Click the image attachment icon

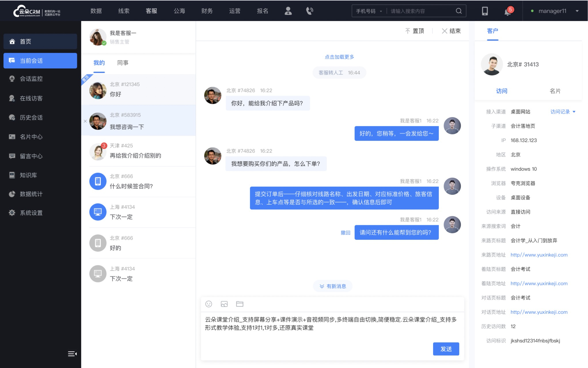224,304
